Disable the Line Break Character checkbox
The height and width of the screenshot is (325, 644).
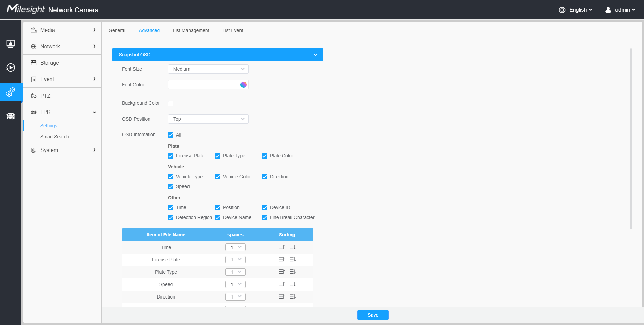[x=265, y=218]
